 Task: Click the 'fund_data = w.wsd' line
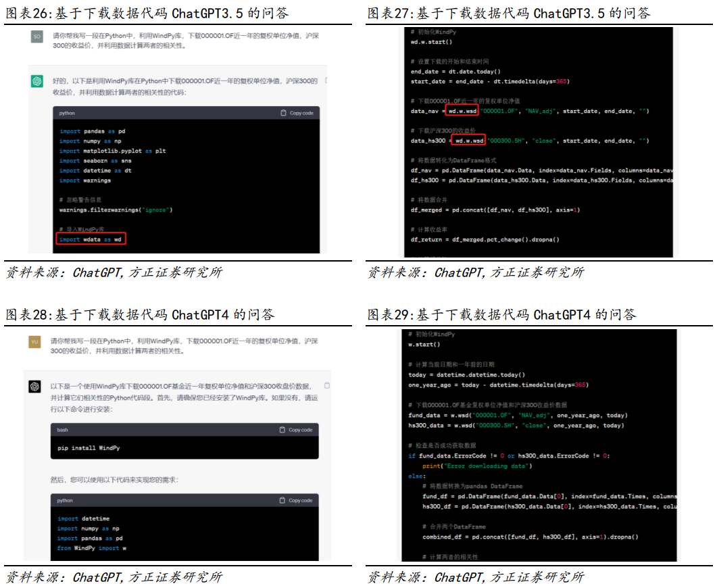point(518,416)
